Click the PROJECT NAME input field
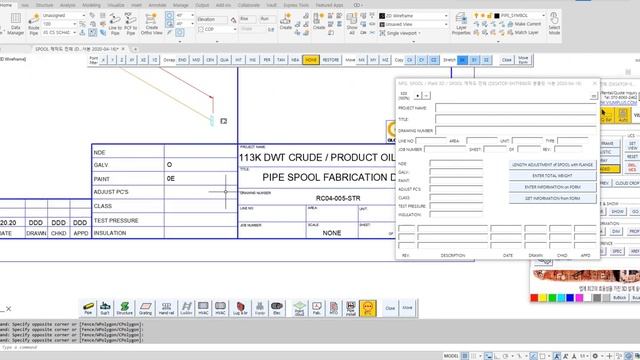Viewport: 640px width, 360px height. pyautogui.click(x=516, y=108)
